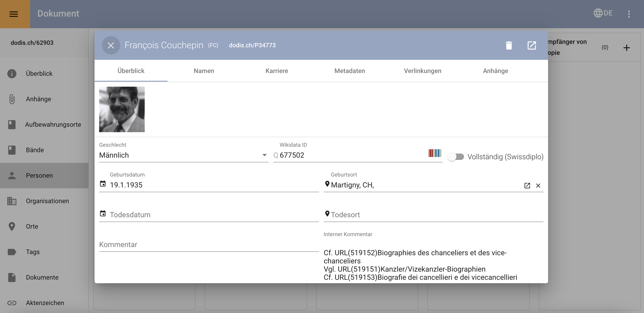
Task: Toggle Vollständig (Swissdiplo) switch
Action: tap(456, 157)
